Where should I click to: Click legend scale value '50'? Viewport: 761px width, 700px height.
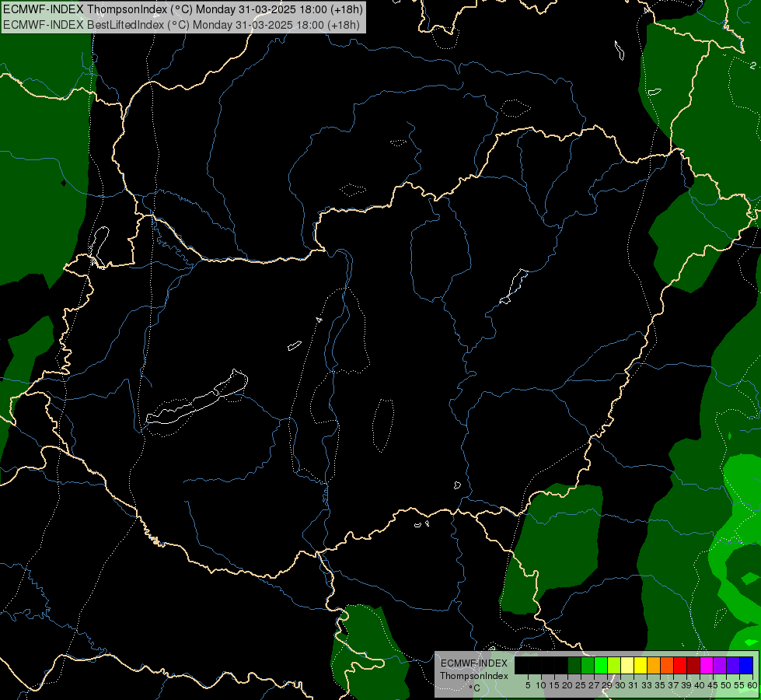click(726, 685)
